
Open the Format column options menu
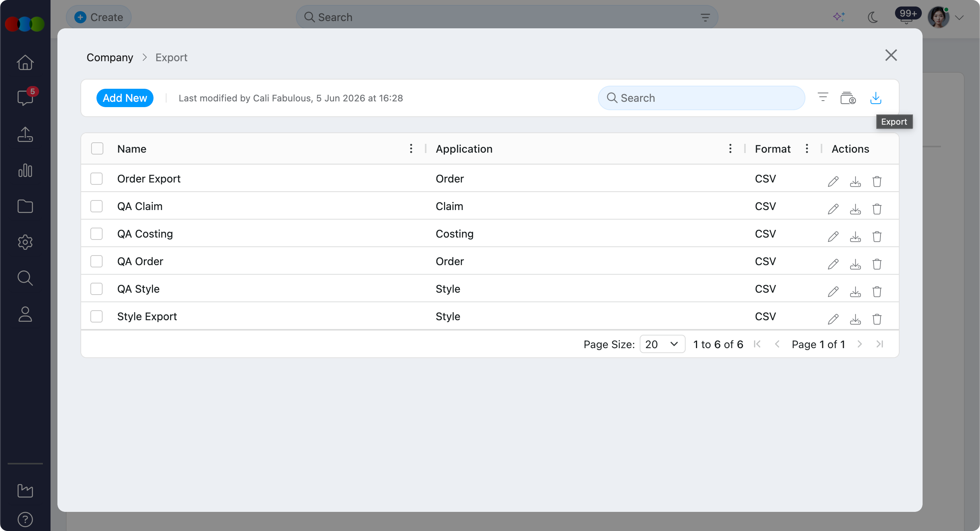(807, 148)
